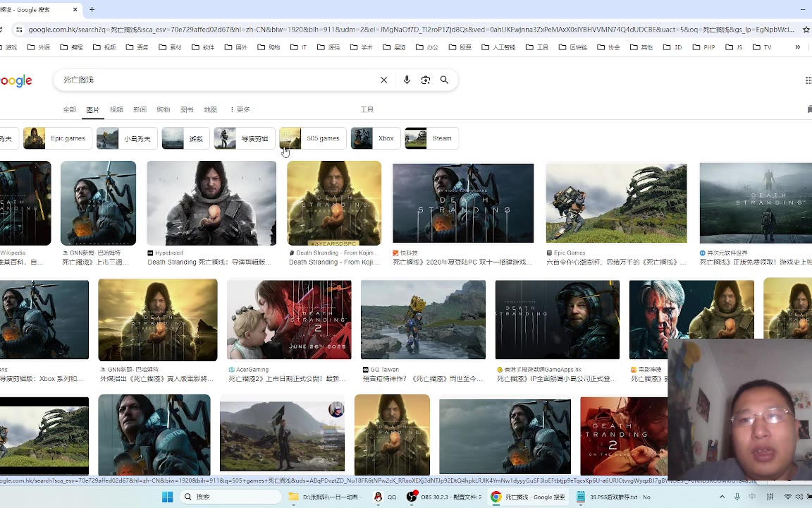Filter images by 游戏 chip

[x=185, y=138]
